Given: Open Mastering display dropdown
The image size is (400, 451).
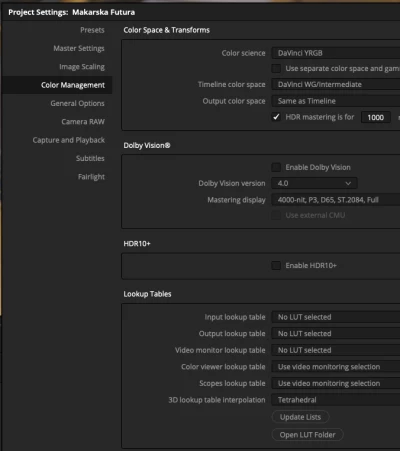Looking at the screenshot, I should [336, 200].
